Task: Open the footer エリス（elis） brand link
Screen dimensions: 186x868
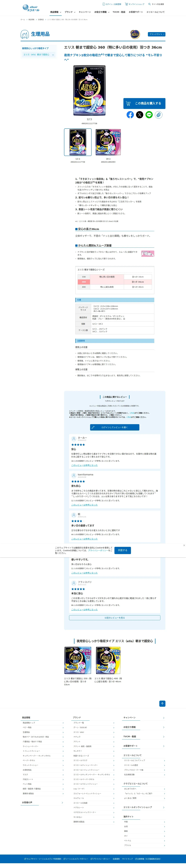Action: [79, 732]
